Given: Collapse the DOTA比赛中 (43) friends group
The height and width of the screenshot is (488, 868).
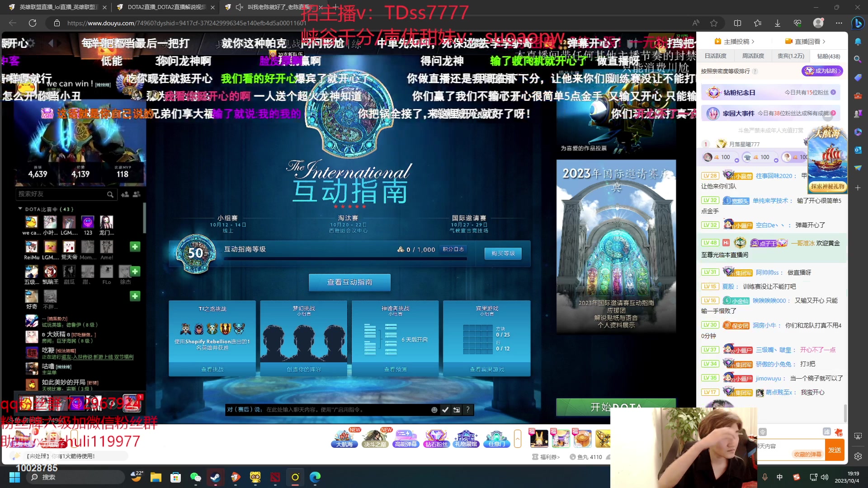Looking at the screenshot, I should [20, 209].
